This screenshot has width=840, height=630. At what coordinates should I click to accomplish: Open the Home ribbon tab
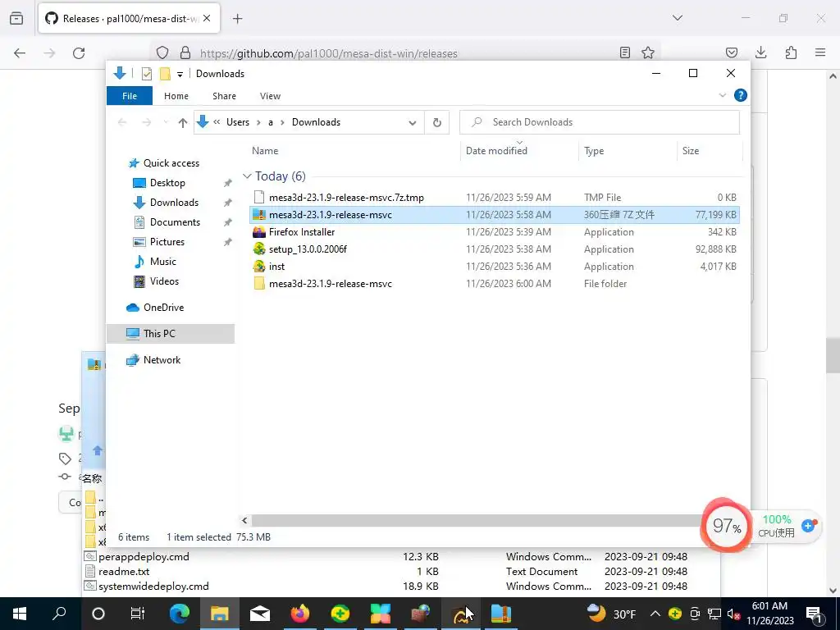(x=176, y=96)
